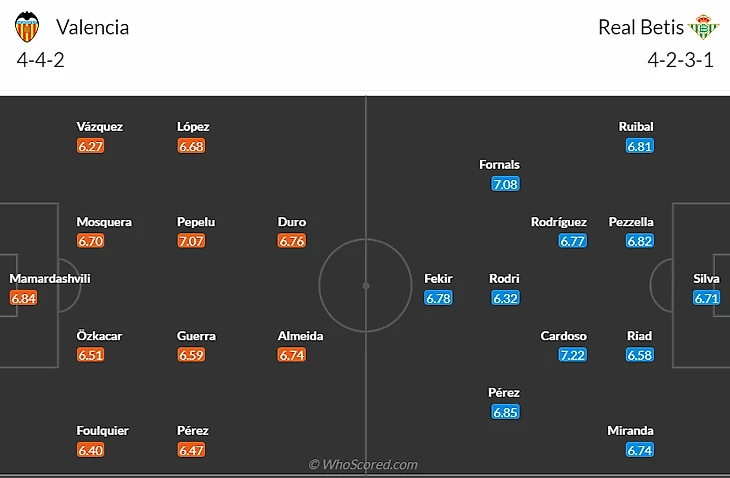The height and width of the screenshot is (478, 730).
Task: Open Duro's player name
Action: point(292,222)
